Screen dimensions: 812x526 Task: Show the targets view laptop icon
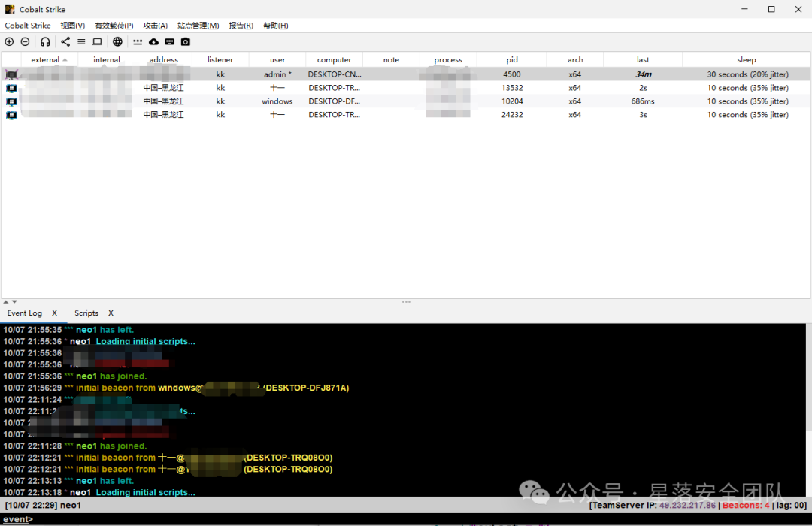pyautogui.click(x=97, y=41)
